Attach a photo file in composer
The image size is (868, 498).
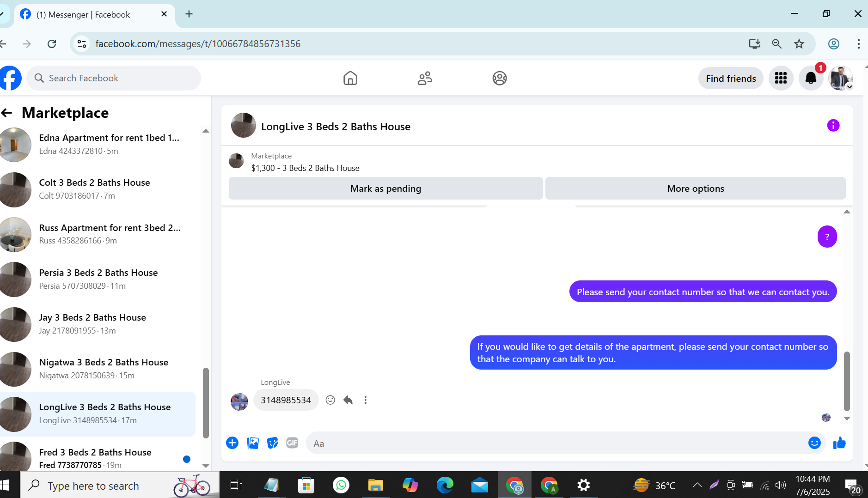point(253,443)
